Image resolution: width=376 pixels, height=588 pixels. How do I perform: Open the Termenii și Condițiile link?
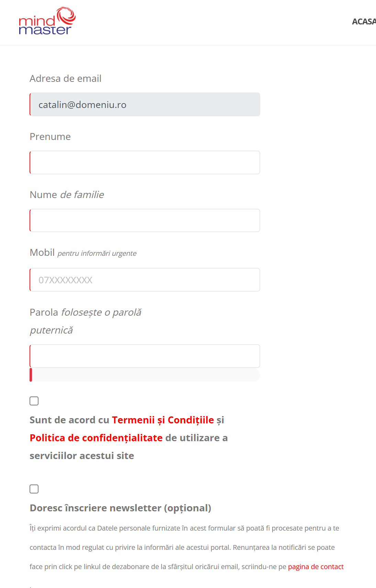pyautogui.click(x=163, y=420)
